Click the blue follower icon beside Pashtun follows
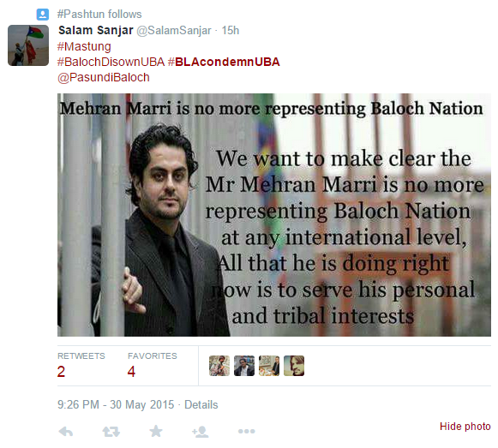This screenshot has height=448, width=498. [x=43, y=15]
